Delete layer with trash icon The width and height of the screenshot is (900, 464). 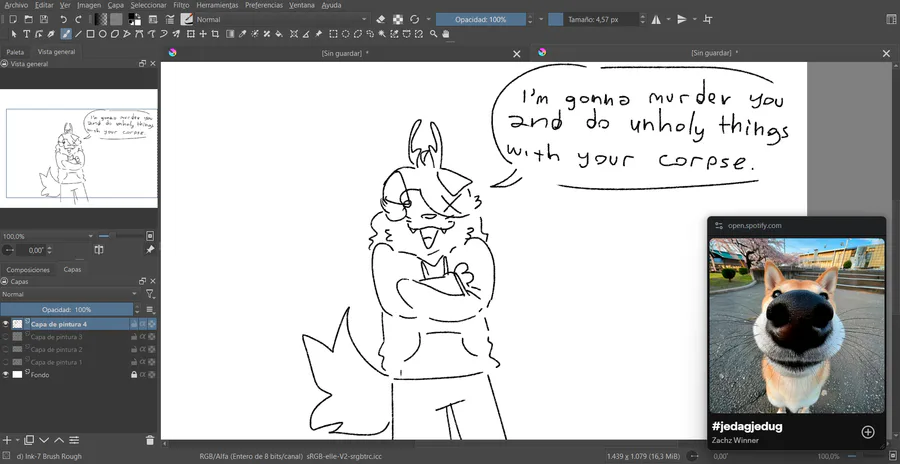(x=150, y=440)
